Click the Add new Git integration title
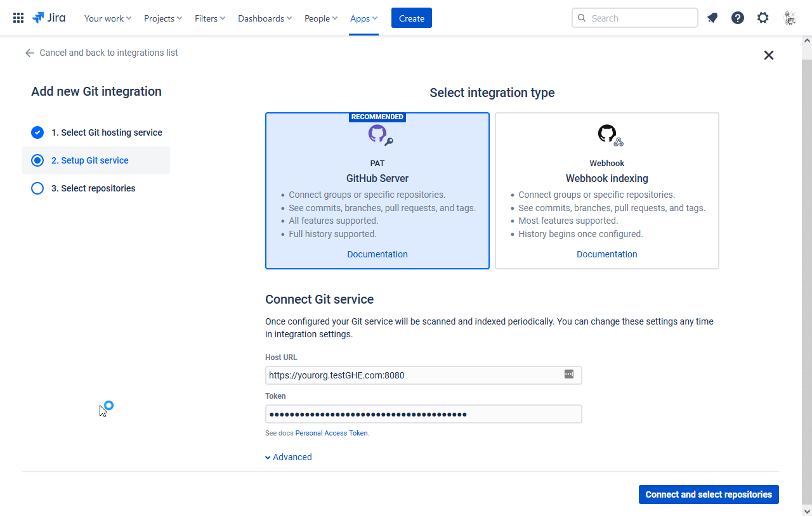Screen dimensions: 812x516 pyautogui.click(x=96, y=91)
